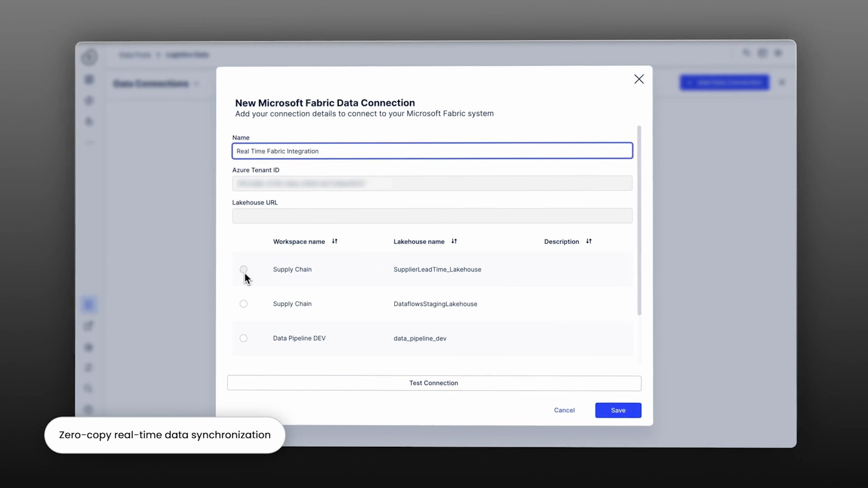The image size is (868, 488).
Task: Click the app logo in sidebar
Action: pos(89,57)
